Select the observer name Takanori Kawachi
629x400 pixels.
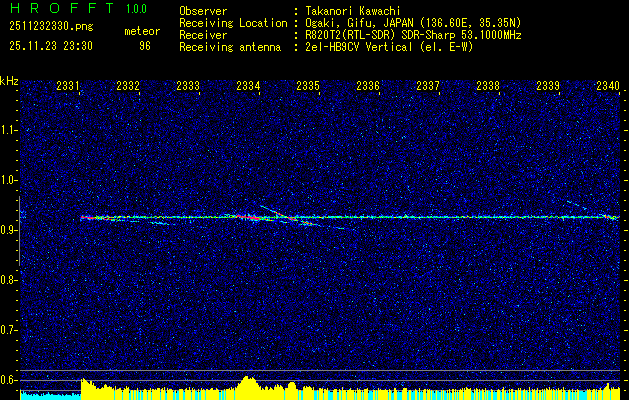(x=353, y=11)
